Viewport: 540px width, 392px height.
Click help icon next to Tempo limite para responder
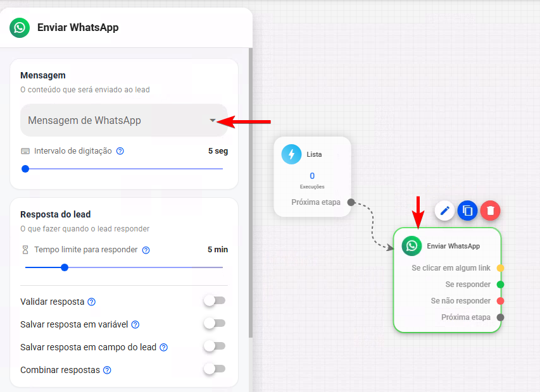pyautogui.click(x=146, y=250)
